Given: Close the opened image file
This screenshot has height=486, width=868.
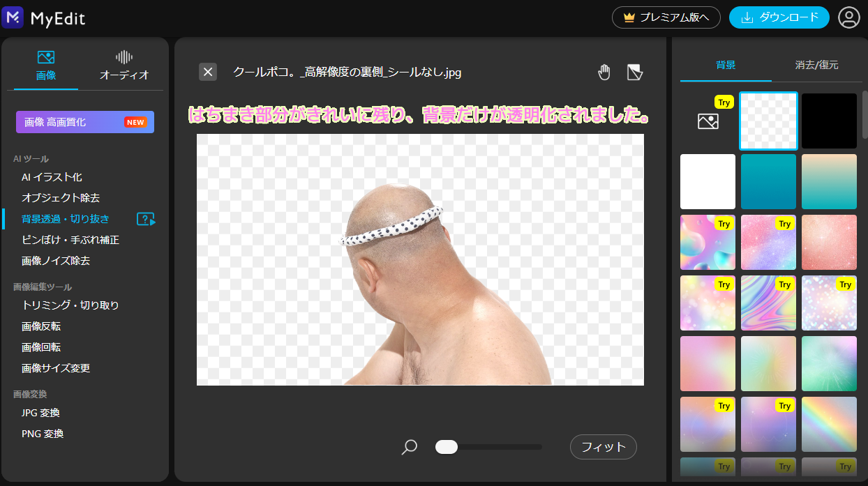Looking at the screenshot, I should [208, 72].
